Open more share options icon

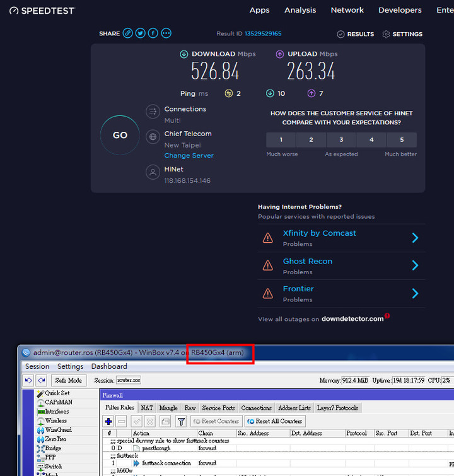166,33
